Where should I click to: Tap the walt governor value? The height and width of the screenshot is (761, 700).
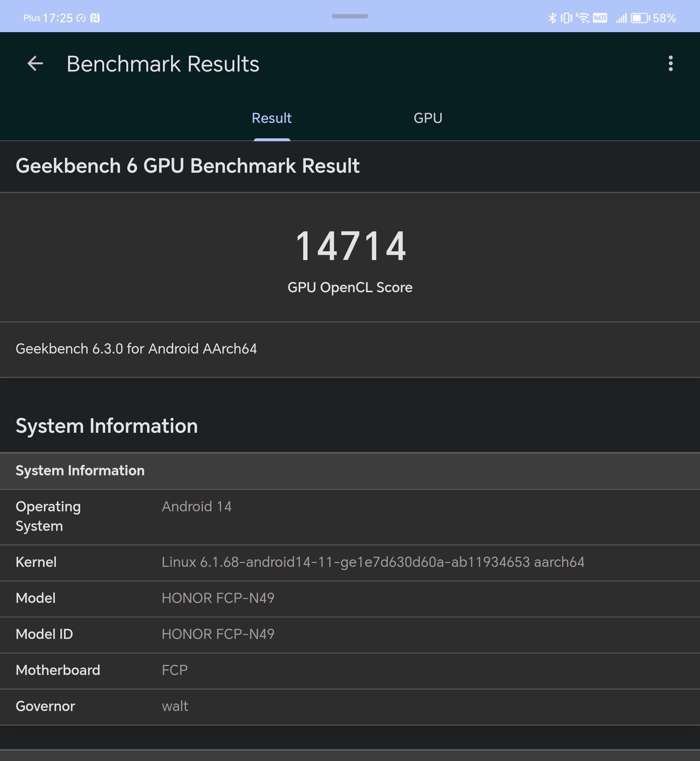(175, 706)
